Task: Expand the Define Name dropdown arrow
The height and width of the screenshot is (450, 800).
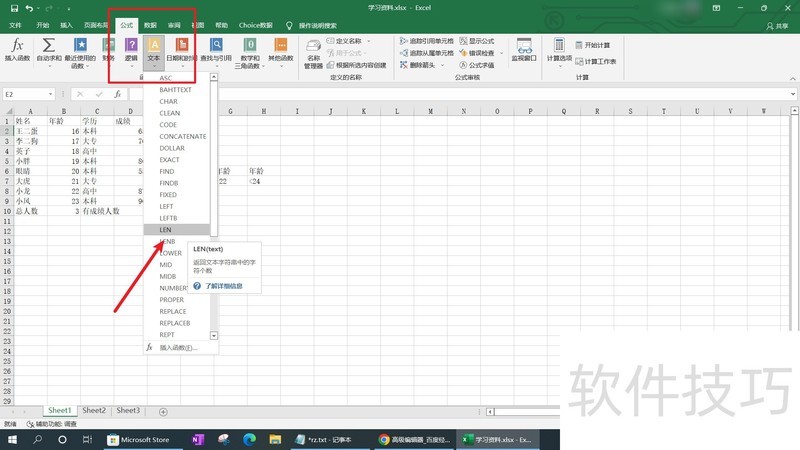Action: coord(369,41)
